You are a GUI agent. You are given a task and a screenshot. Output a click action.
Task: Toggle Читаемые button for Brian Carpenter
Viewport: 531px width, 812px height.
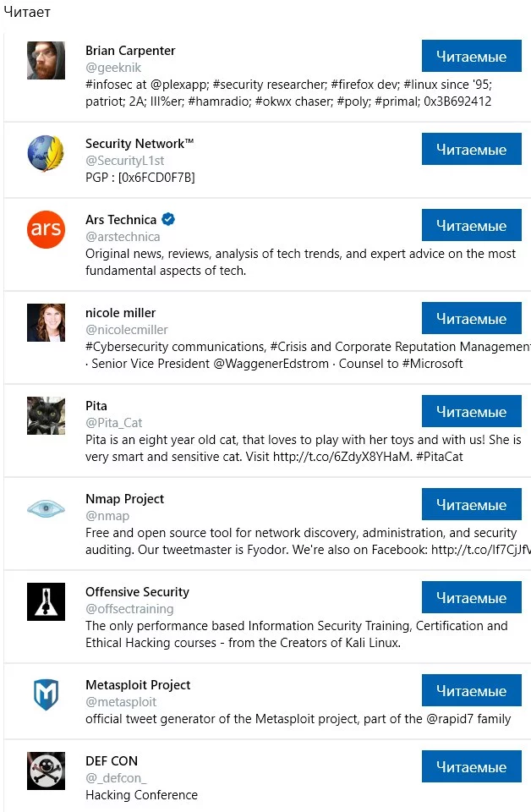click(471, 57)
